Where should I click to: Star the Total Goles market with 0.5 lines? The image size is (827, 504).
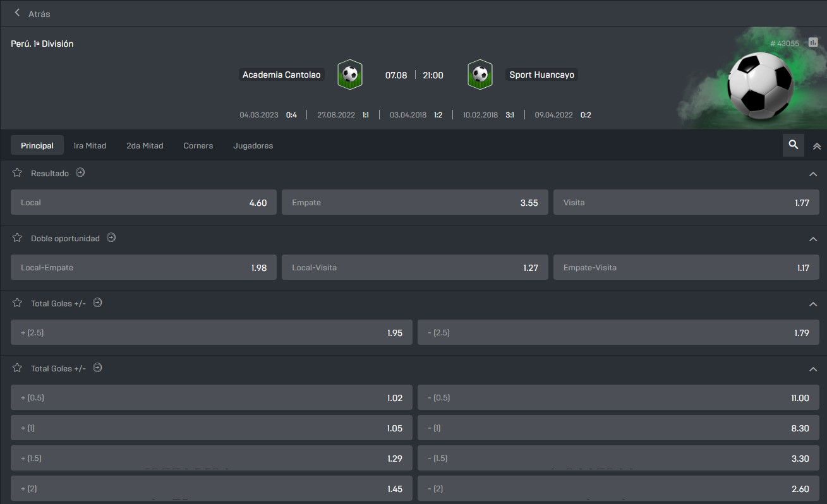17,368
